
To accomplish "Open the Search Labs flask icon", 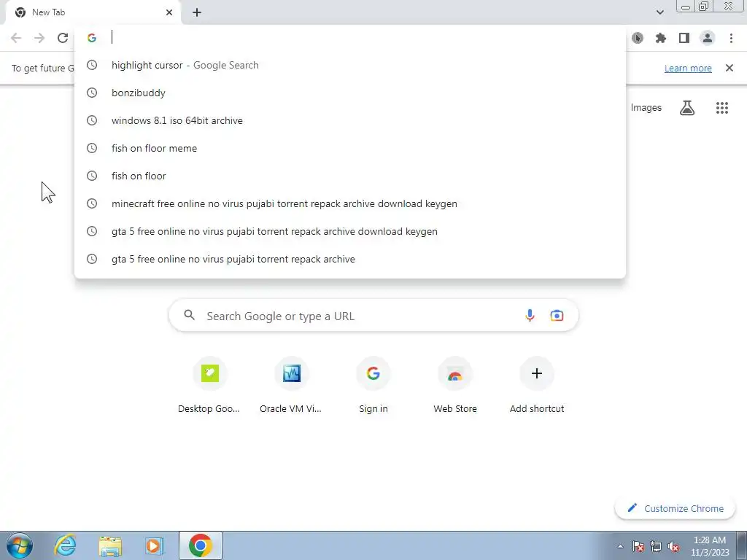I will pos(687,108).
